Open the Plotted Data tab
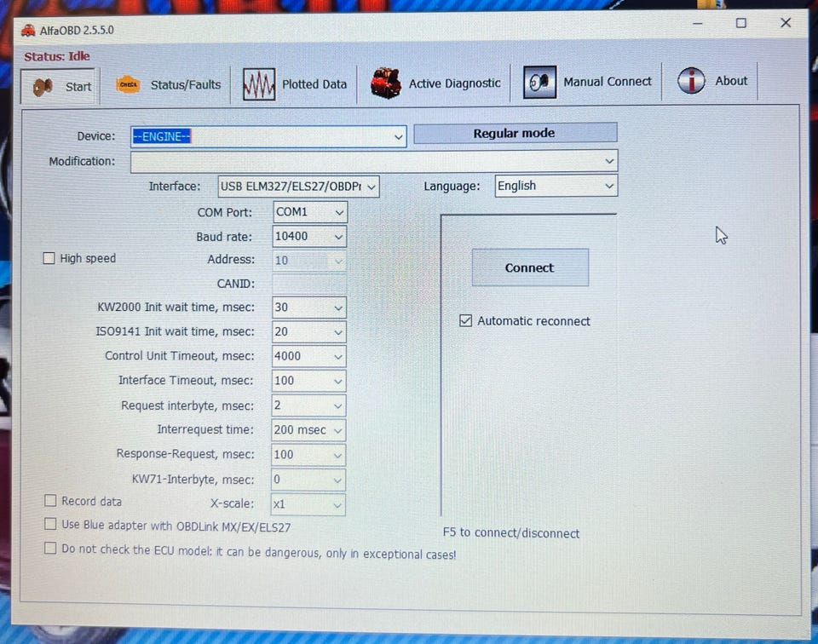The width and height of the screenshot is (818, 644). click(294, 84)
